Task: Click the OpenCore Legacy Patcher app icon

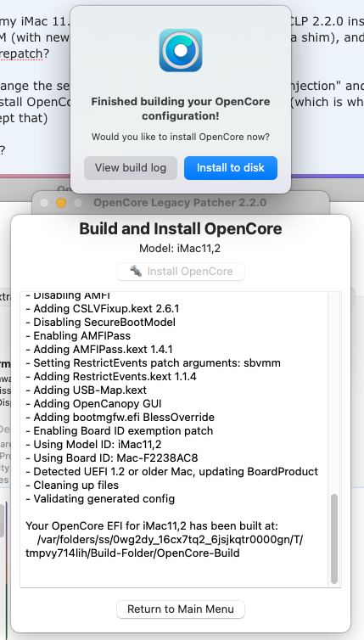Action: (x=181, y=50)
